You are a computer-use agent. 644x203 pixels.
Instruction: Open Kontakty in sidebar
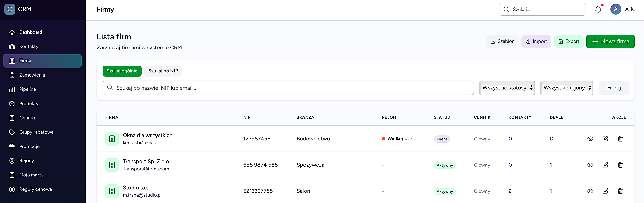click(x=42, y=47)
